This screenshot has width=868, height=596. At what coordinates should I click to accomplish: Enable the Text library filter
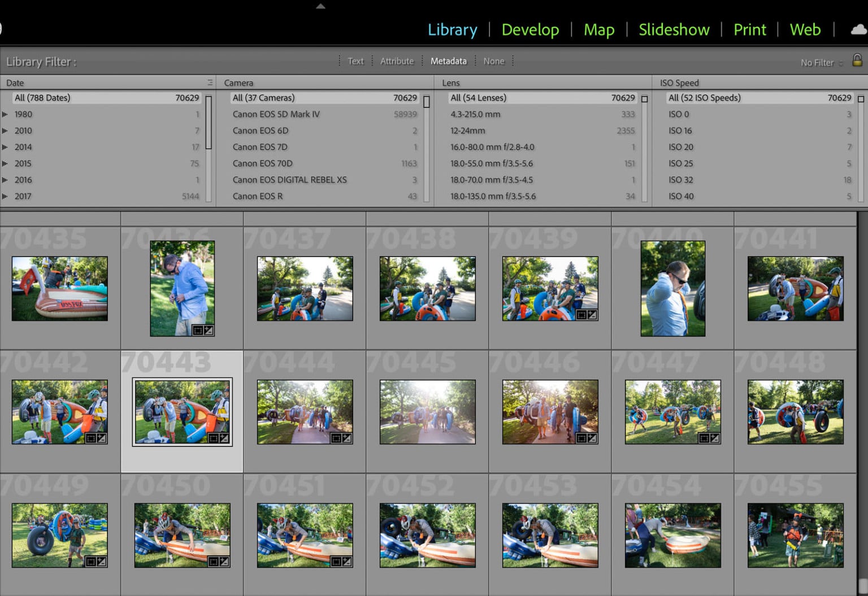(355, 61)
